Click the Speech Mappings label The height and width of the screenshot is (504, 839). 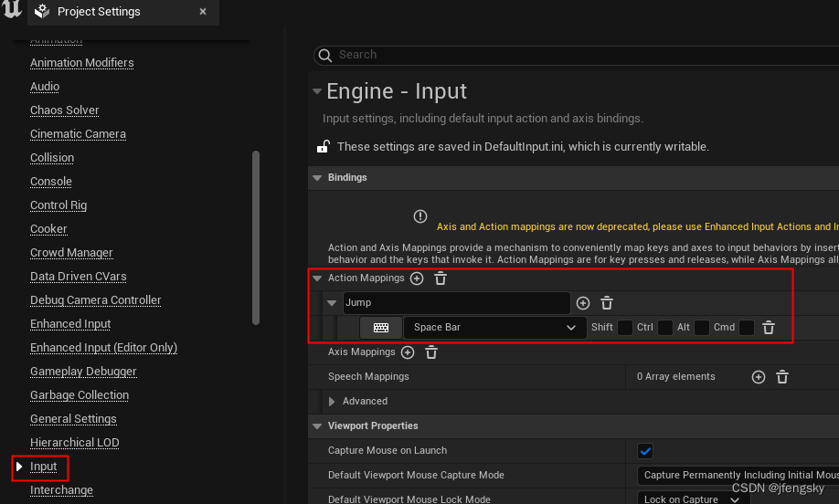(368, 377)
